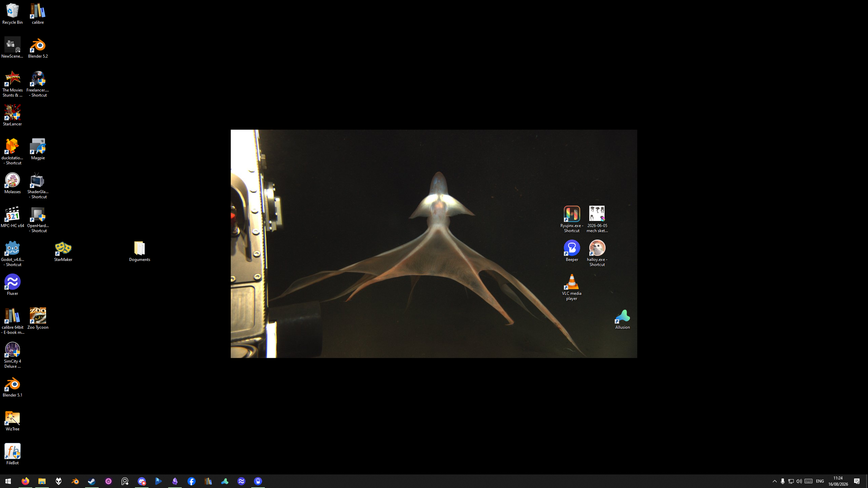Viewport: 868px width, 488px height.
Task: Switch to Steam in the taskbar
Action: (92, 481)
